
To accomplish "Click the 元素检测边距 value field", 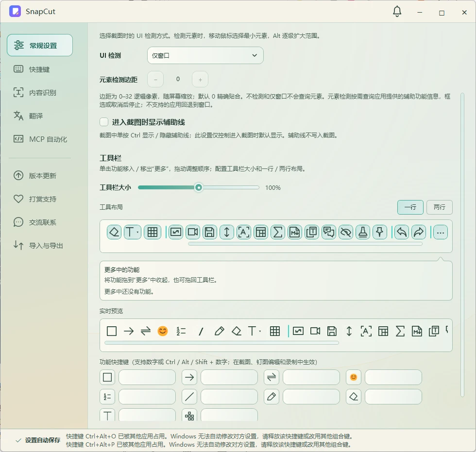I will pos(178,79).
